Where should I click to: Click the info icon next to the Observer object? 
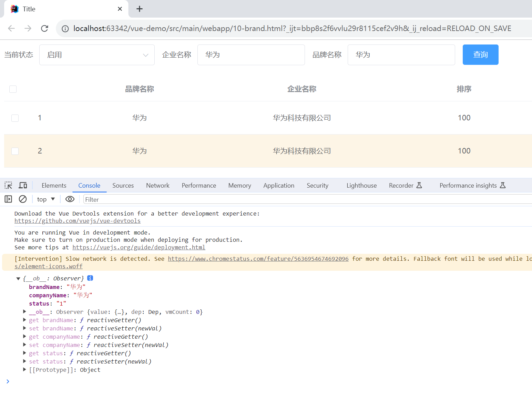(x=90, y=278)
